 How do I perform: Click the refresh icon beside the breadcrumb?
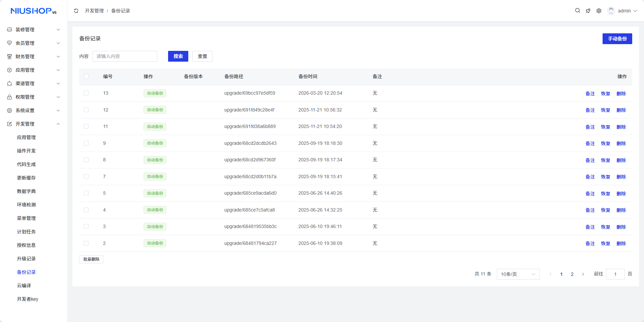tap(76, 11)
